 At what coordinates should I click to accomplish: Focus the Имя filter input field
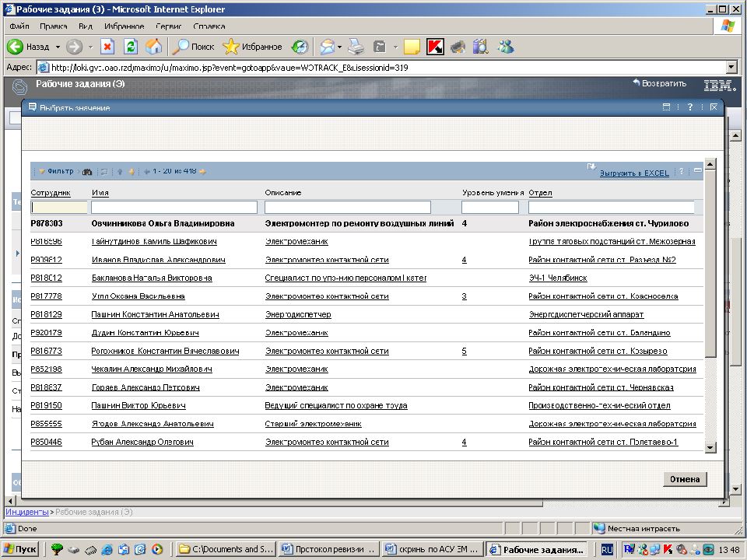click(174, 207)
